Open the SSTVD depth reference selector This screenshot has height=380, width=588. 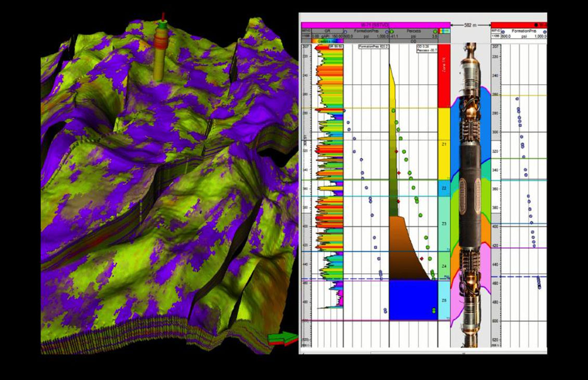(304, 32)
